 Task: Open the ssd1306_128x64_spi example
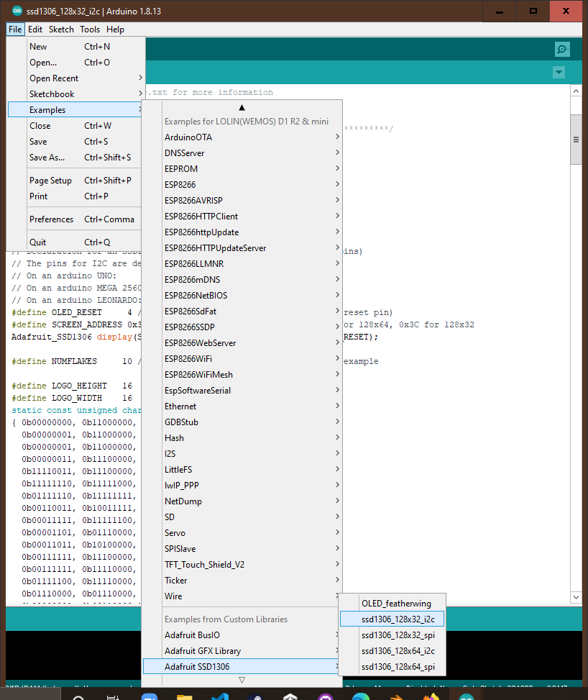(x=392, y=667)
